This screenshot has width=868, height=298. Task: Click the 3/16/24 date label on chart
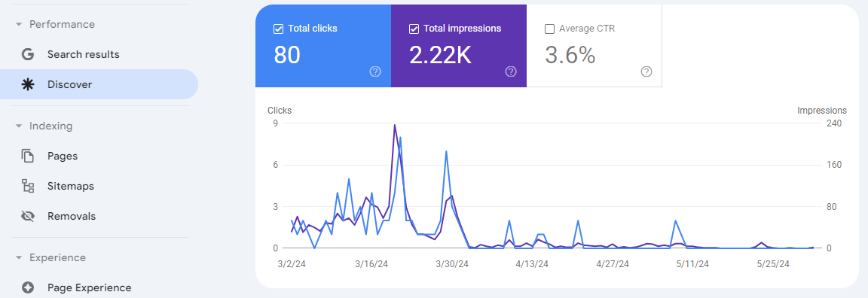click(x=372, y=263)
